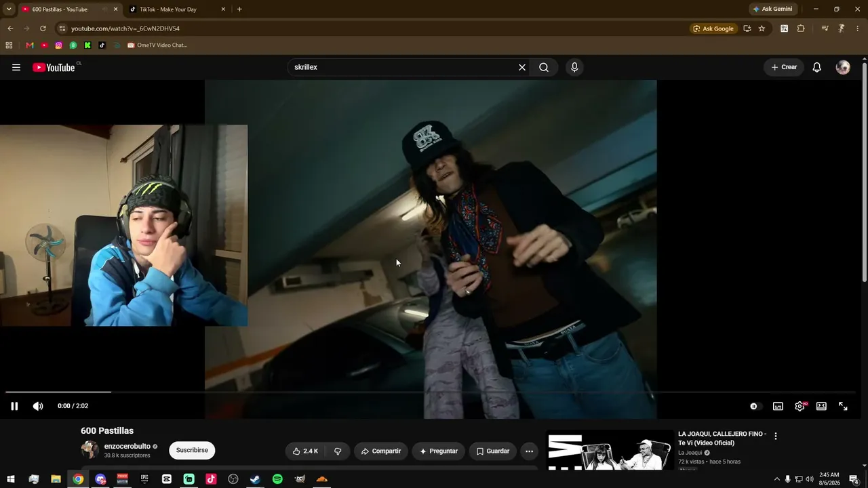Show hidden system tray icons

coord(777,479)
